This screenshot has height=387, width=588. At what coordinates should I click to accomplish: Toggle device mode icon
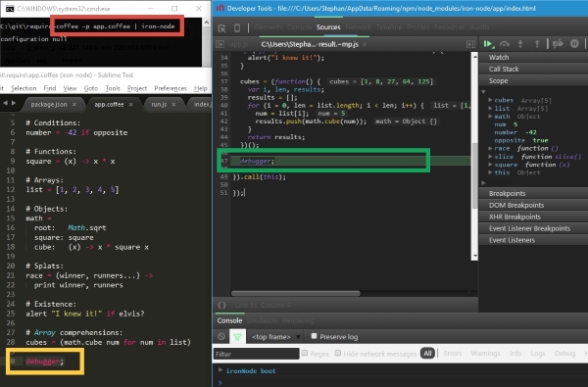(x=237, y=28)
